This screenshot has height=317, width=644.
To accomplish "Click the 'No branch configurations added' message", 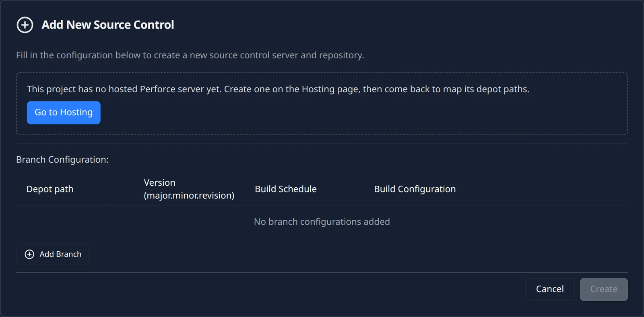I will (x=322, y=222).
